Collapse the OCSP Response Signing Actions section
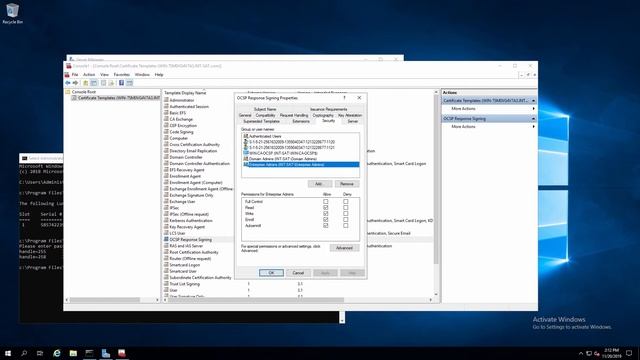The image size is (640, 360). 533,118
